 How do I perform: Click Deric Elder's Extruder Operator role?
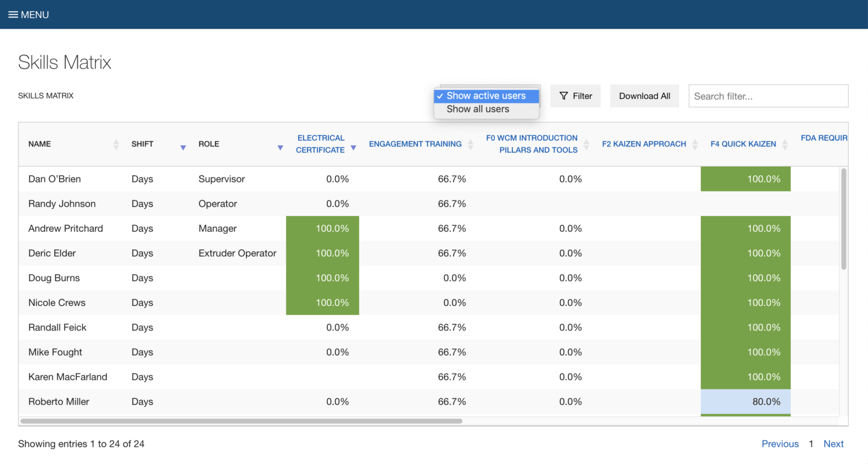(237, 253)
